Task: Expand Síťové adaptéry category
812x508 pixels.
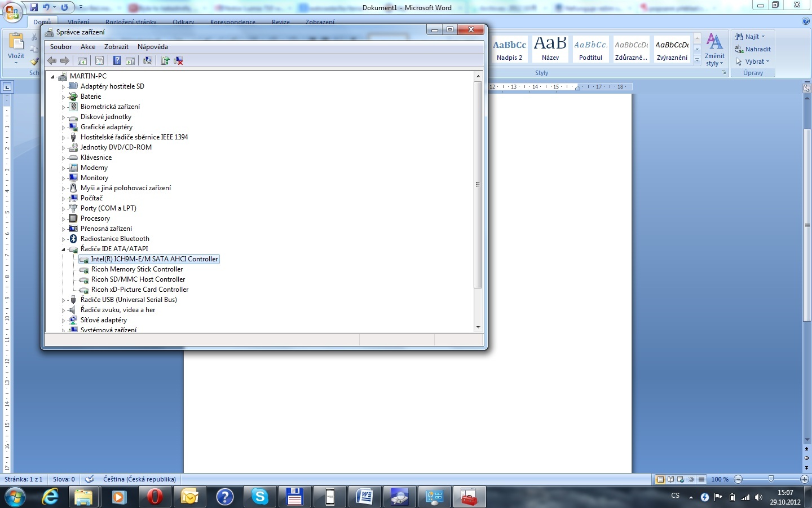Action: [x=63, y=321]
